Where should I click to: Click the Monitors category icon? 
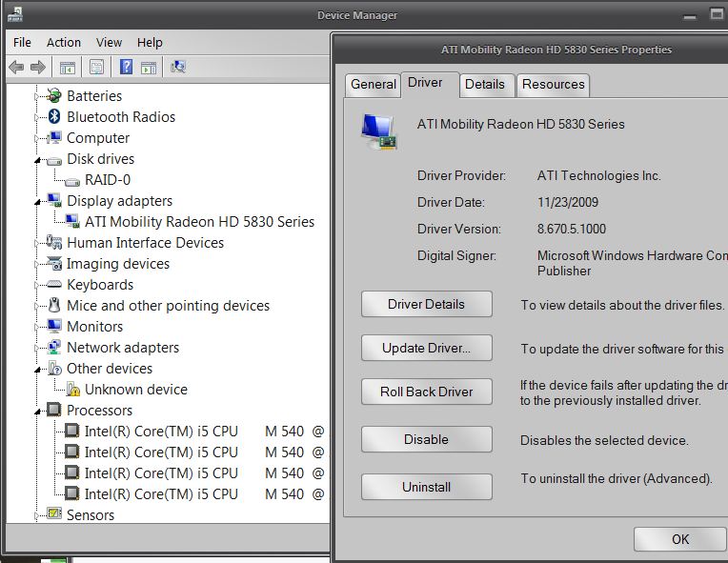pyautogui.click(x=54, y=326)
